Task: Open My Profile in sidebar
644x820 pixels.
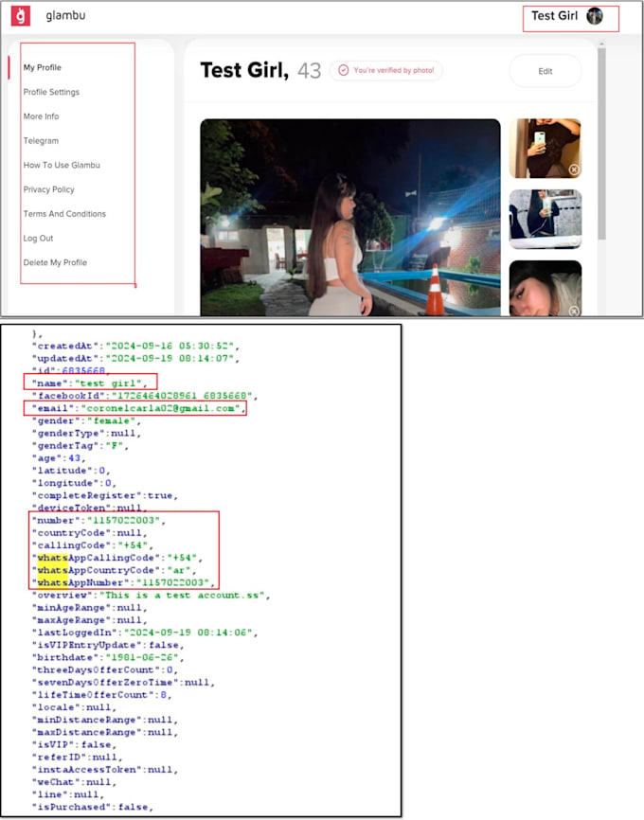Action: [x=43, y=67]
